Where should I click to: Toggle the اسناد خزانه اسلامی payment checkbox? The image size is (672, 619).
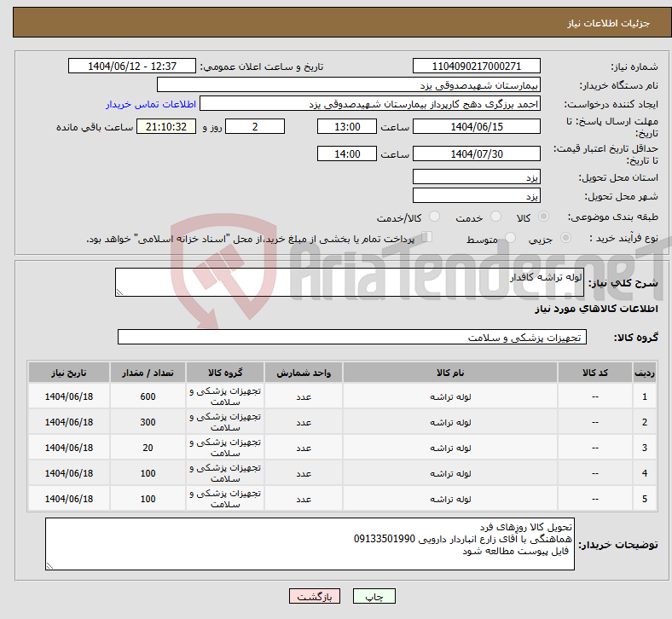click(428, 238)
